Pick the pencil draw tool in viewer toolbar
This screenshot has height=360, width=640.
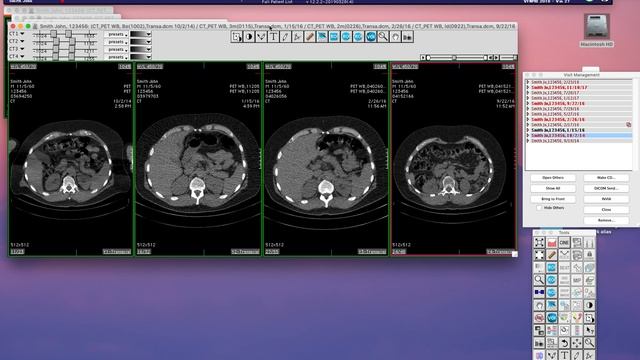pos(285,37)
